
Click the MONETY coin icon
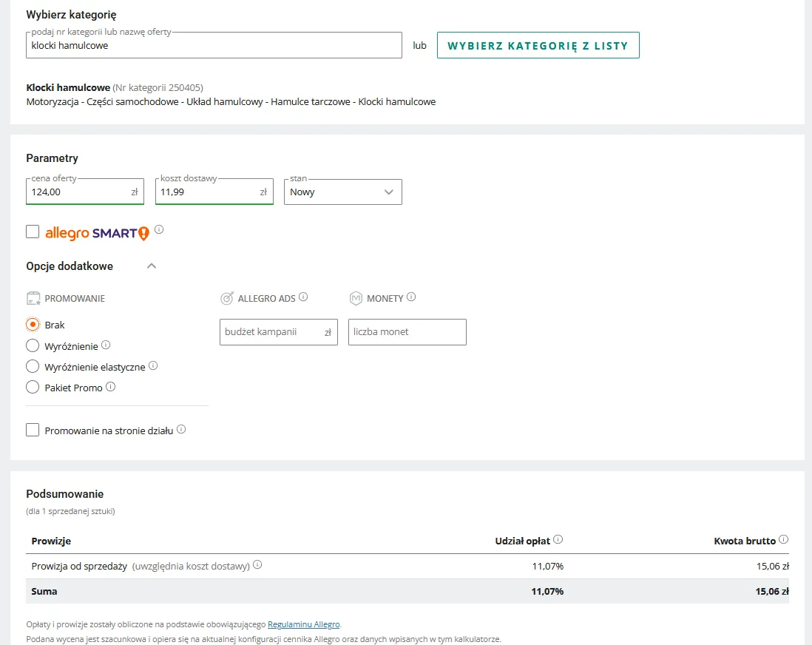pos(356,297)
